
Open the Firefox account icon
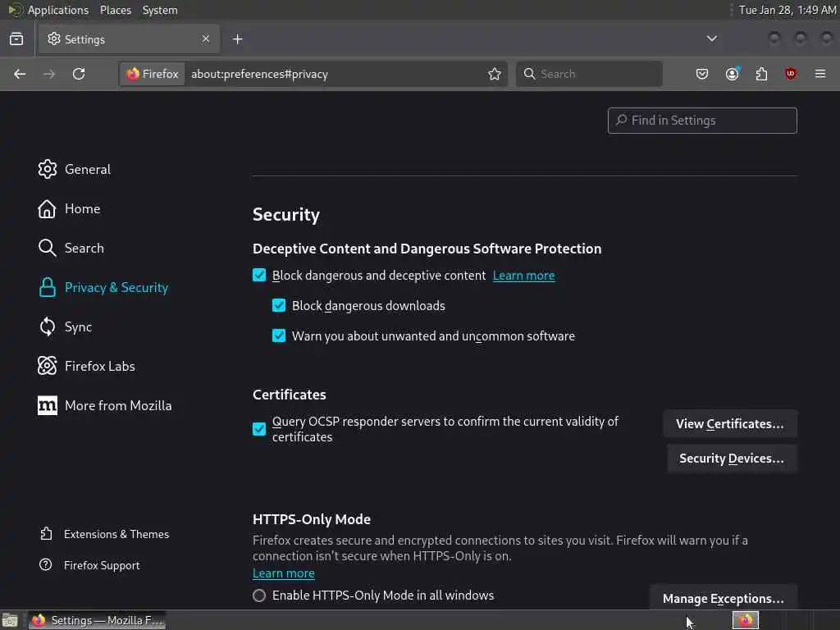tap(732, 74)
